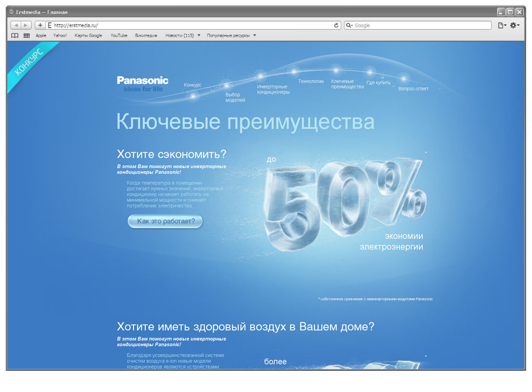This screenshot has height=392, width=532.
Task: Open the bookmarks book icon
Action: pos(15,36)
